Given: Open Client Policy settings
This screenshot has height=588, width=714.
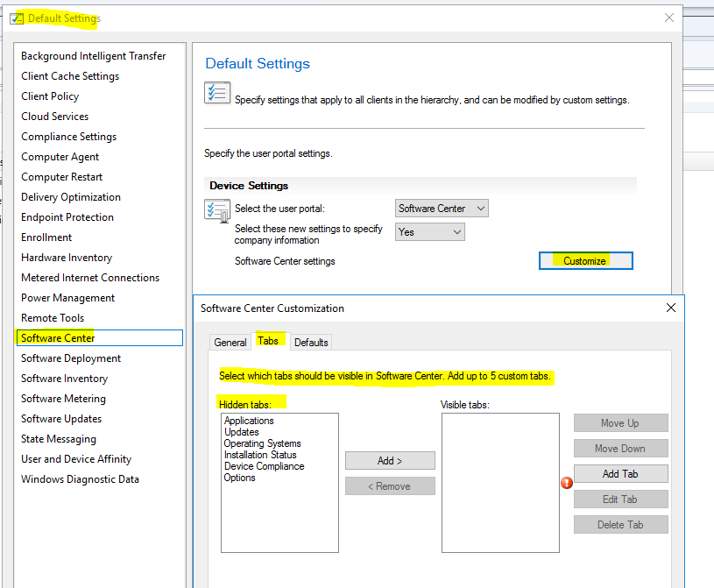Looking at the screenshot, I should [50, 96].
